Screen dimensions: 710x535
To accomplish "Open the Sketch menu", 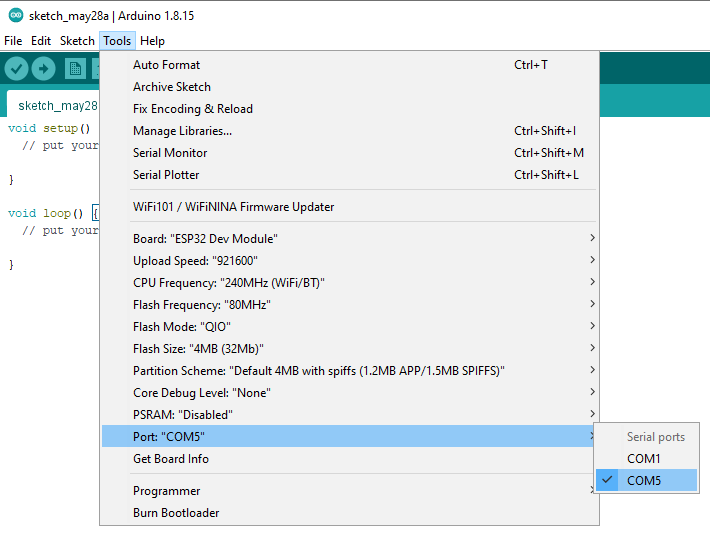I will coord(77,41).
